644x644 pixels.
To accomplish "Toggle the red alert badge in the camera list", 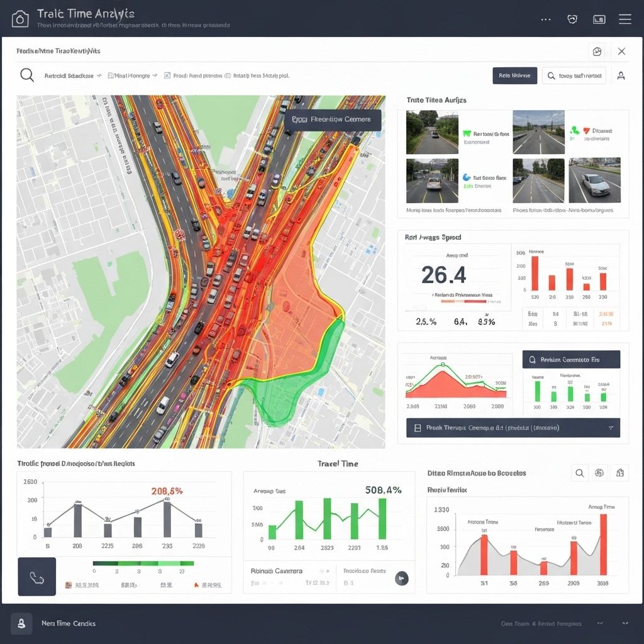I will 586,130.
